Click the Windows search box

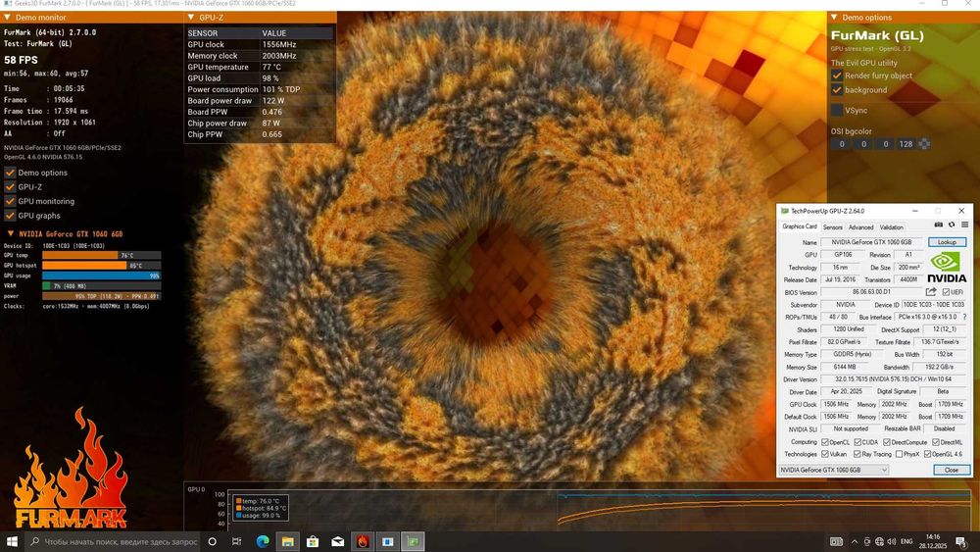click(113, 541)
